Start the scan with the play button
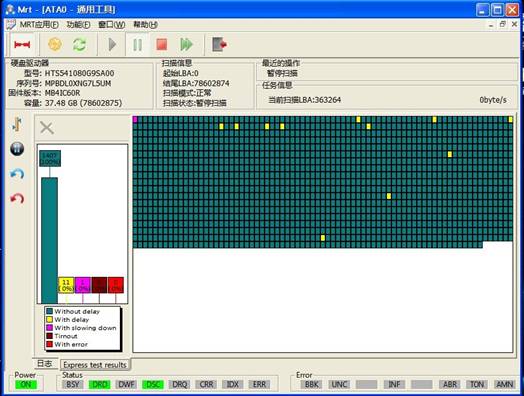The height and width of the screenshot is (396, 524). 112,44
